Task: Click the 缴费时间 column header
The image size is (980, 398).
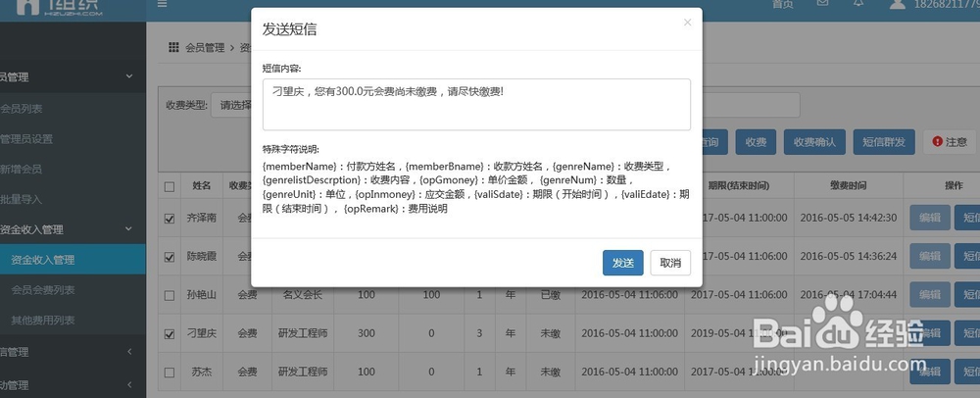Action: pos(848,185)
